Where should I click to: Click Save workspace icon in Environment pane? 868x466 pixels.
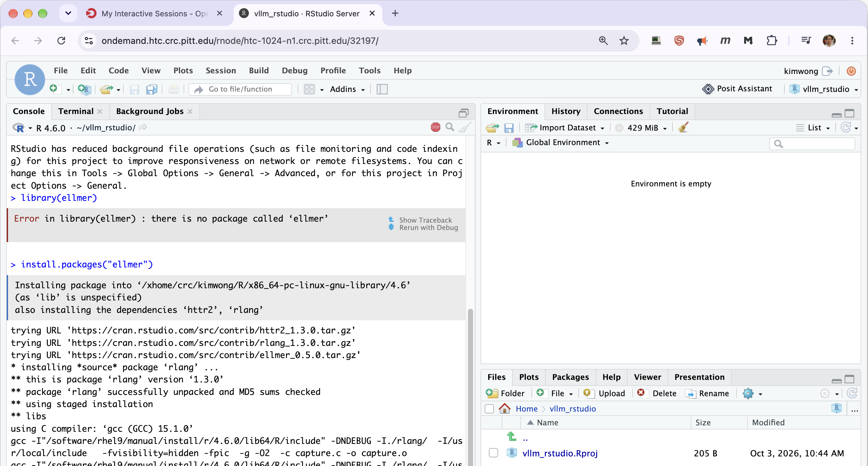coord(509,128)
